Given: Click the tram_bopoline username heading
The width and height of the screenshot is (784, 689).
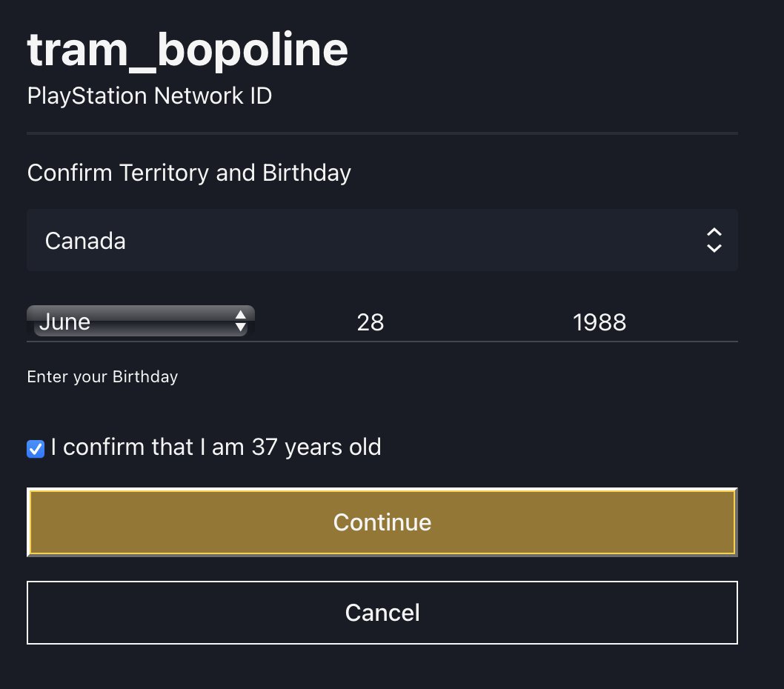Looking at the screenshot, I should coord(187,50).
